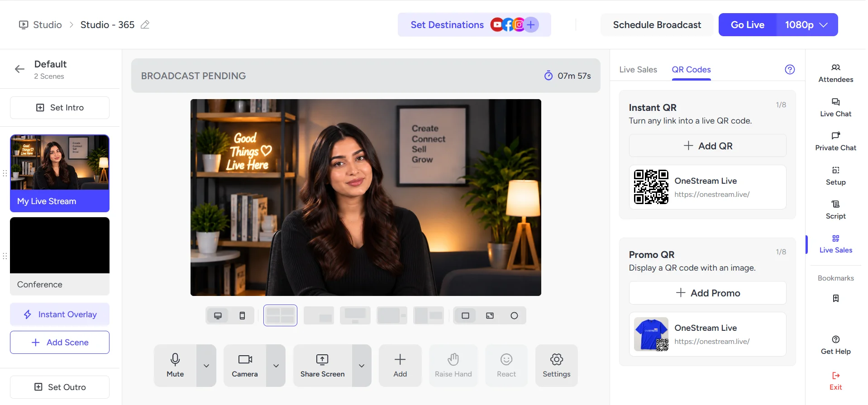
Task: Switch to the Live Sales tab
Action: click(638, 70)
